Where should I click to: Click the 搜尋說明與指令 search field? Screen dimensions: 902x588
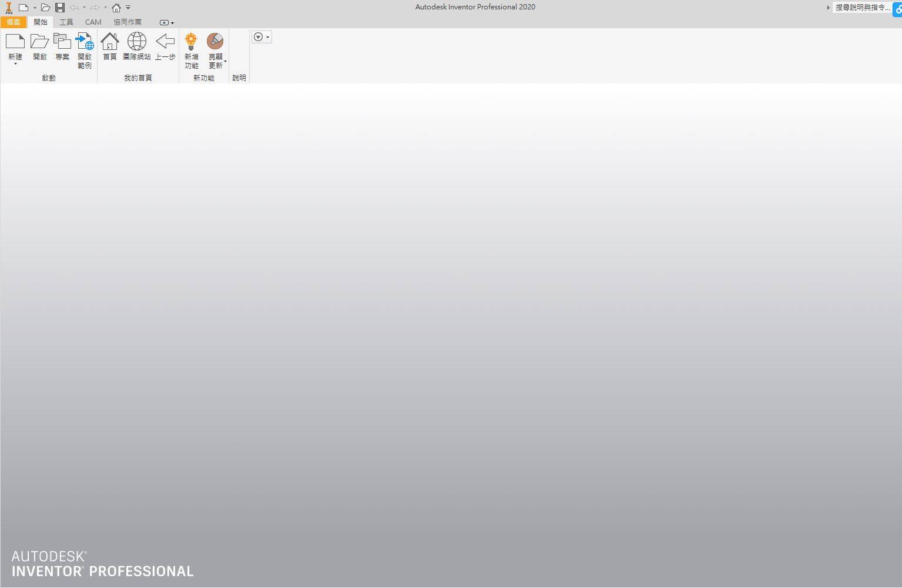[x=862, y=8]
